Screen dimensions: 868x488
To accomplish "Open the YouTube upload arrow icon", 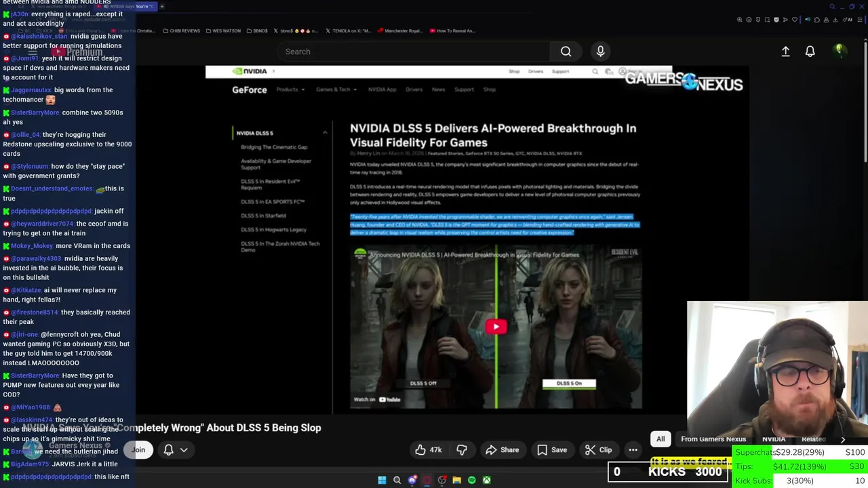I will click(x=785, y=52).
